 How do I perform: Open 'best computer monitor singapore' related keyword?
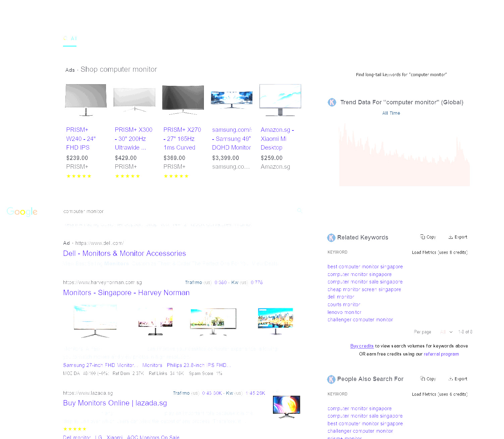coord(365,267)
